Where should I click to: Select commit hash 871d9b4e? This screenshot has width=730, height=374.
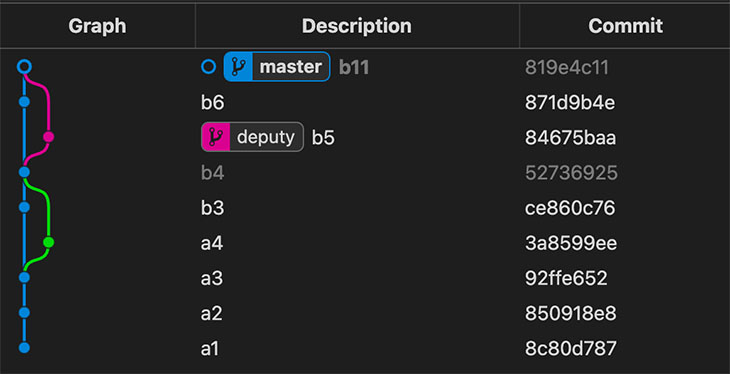click(570, 102)
